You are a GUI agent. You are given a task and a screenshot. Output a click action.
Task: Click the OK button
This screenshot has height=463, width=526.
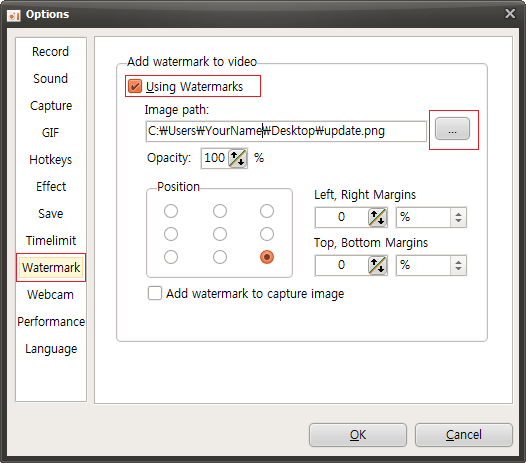click(358, 435)
